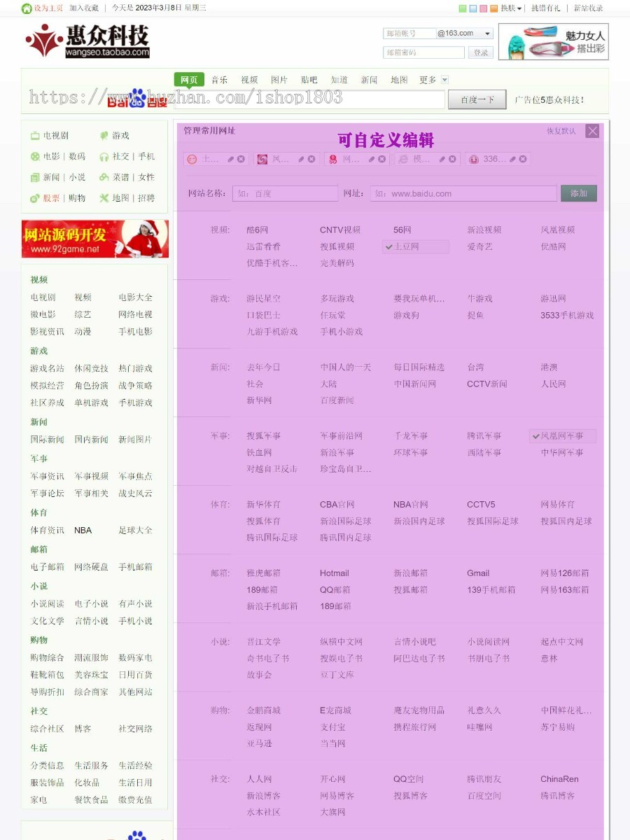This screenshot has width=630, height=840.
Task: Click the home icon beside 设为主页
Action: 27,8
